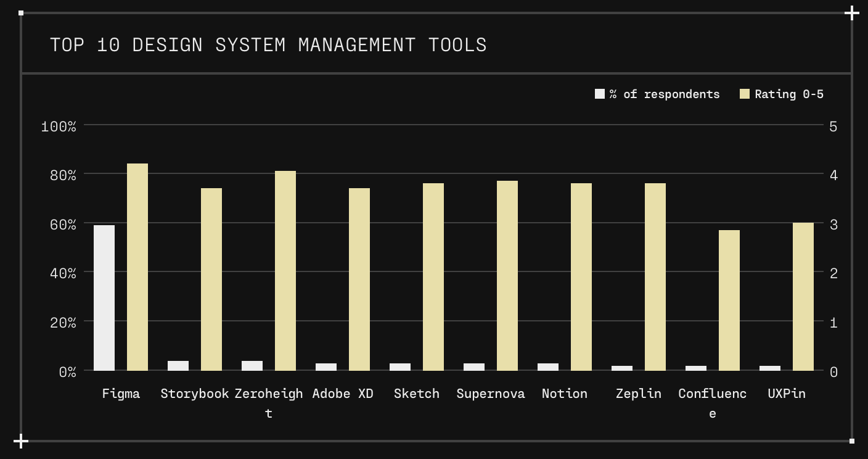Image resolution: width=868 pixels, height=459 pixels.
Task: Click the '60%' left axis value
Action: pyautogui.click(x=63, y=224)
